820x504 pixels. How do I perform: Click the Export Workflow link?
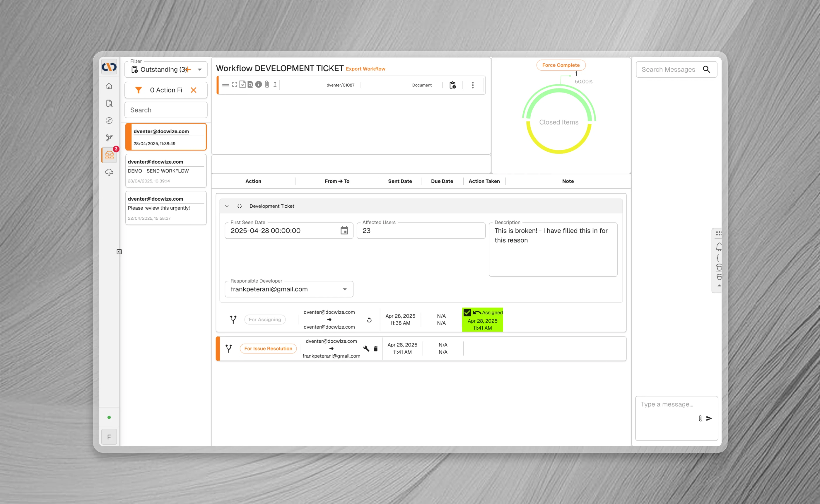pyautogui.click(x=365, y=69)
